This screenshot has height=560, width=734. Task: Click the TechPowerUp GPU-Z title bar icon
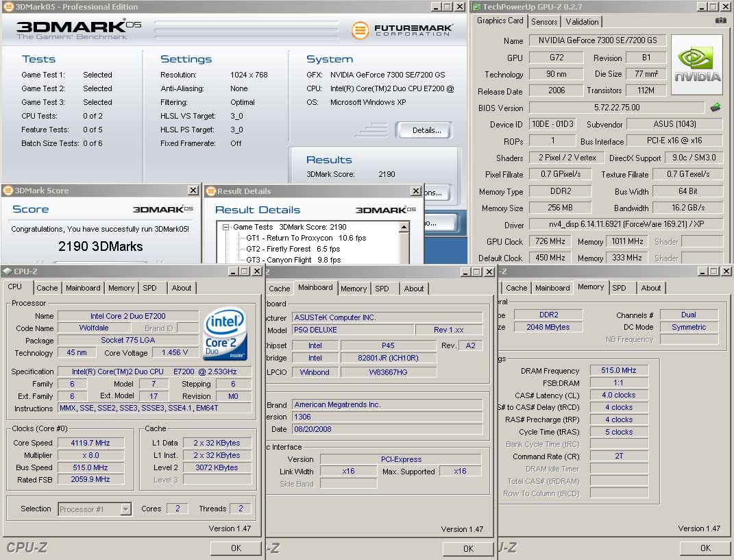tap(476, 7)
